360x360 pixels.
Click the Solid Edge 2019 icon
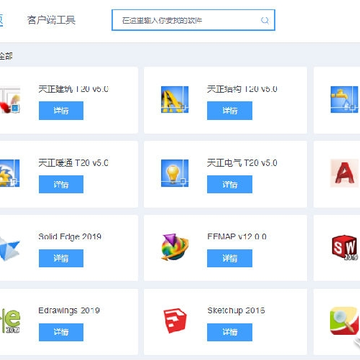[10, 249]
